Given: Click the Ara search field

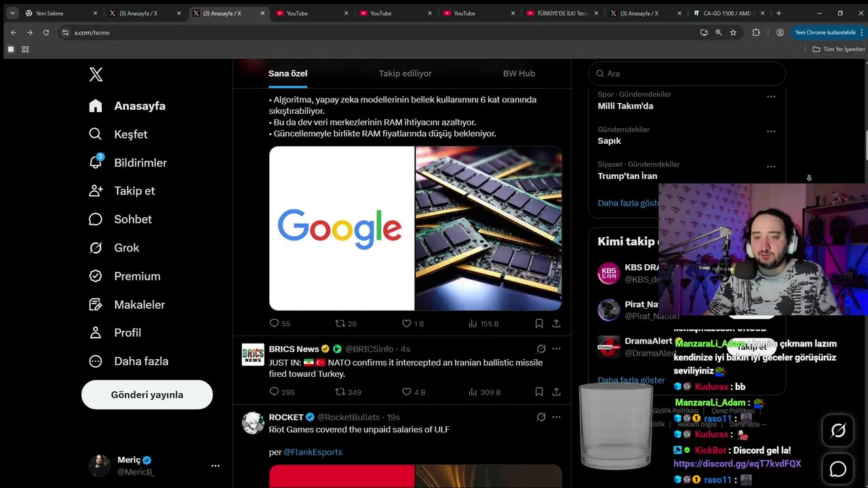Looking at the screenshot, I should [687, 73].
